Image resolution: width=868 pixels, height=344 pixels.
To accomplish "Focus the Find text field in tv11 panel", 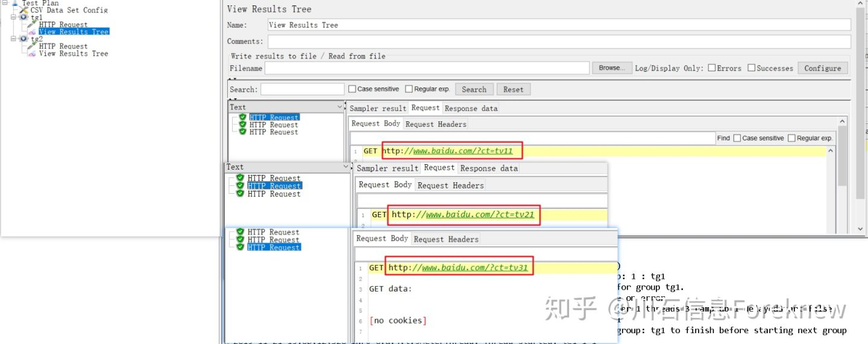I will tap(532, 138).
